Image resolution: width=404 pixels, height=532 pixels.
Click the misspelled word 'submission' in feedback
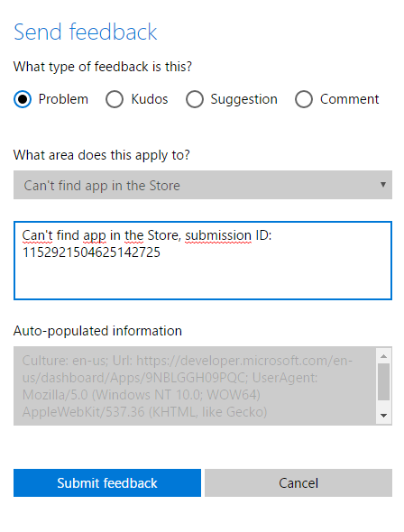[218, 235]
